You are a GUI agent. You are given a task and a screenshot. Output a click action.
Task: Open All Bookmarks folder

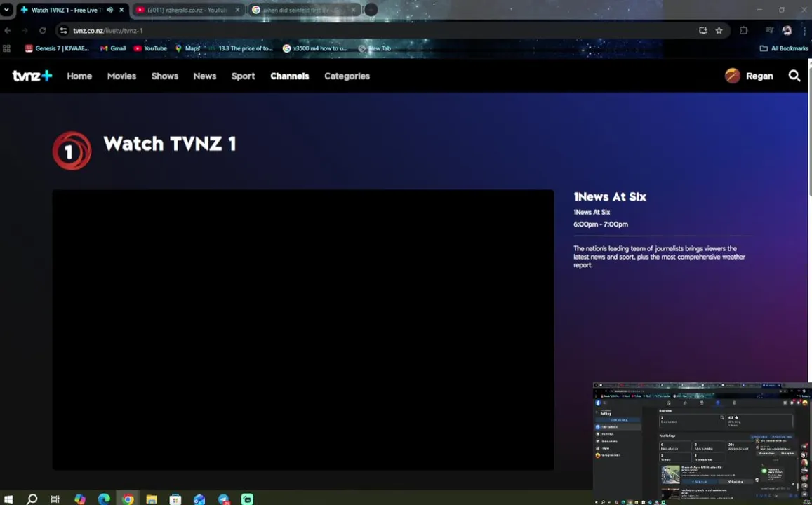(784, 48)
